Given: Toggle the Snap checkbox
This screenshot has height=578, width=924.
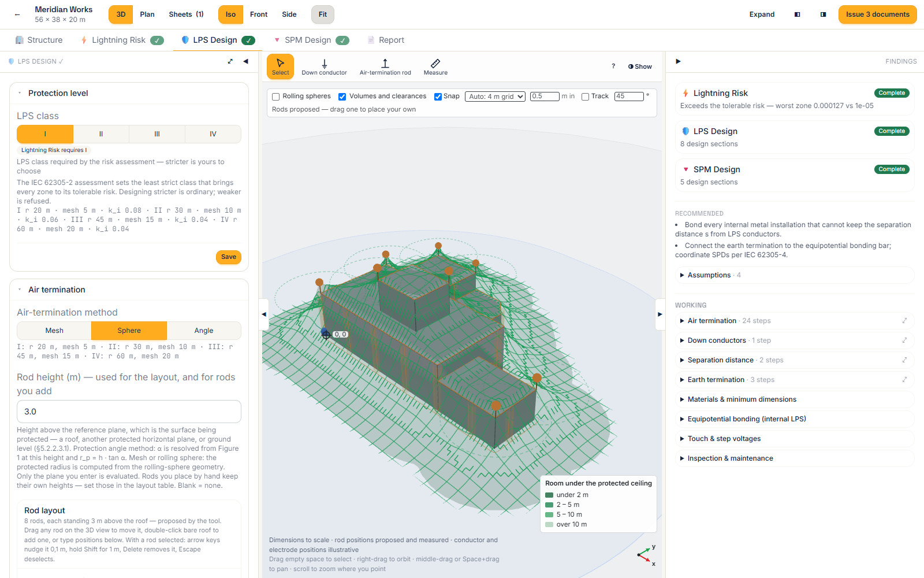Looking at the screenshot, I should point(438,97).
